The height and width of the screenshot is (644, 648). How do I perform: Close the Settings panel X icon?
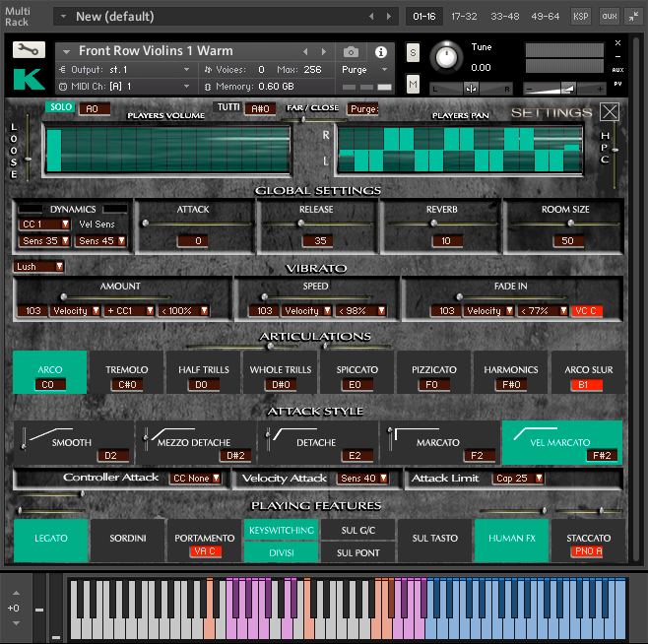coord(610,112)
